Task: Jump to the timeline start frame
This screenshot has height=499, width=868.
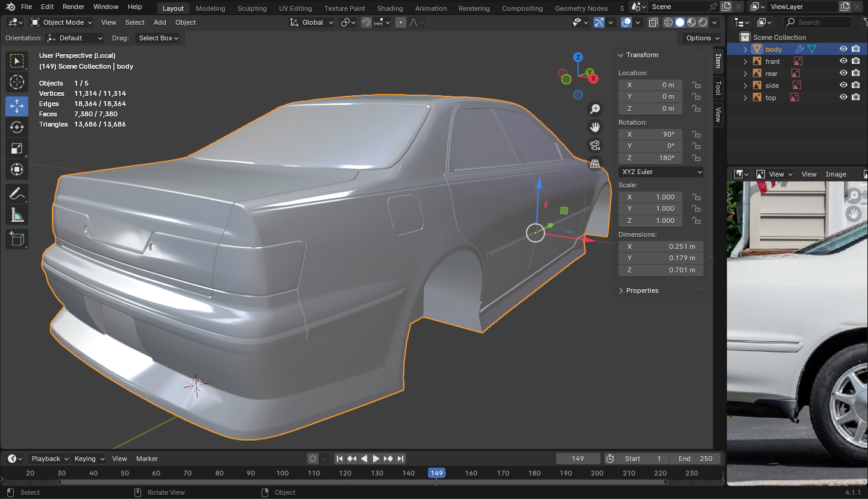Action: click(x=339, y=459)
